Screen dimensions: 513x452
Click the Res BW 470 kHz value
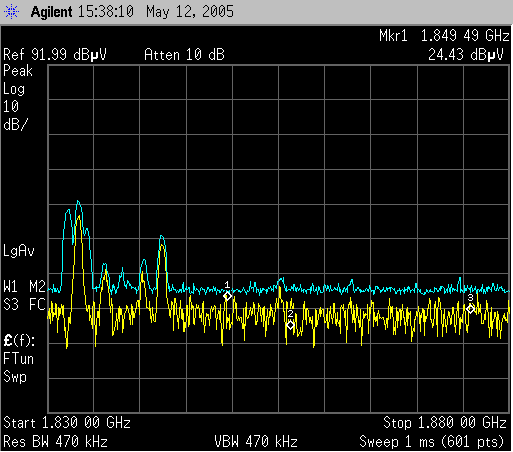coord(55,442)
